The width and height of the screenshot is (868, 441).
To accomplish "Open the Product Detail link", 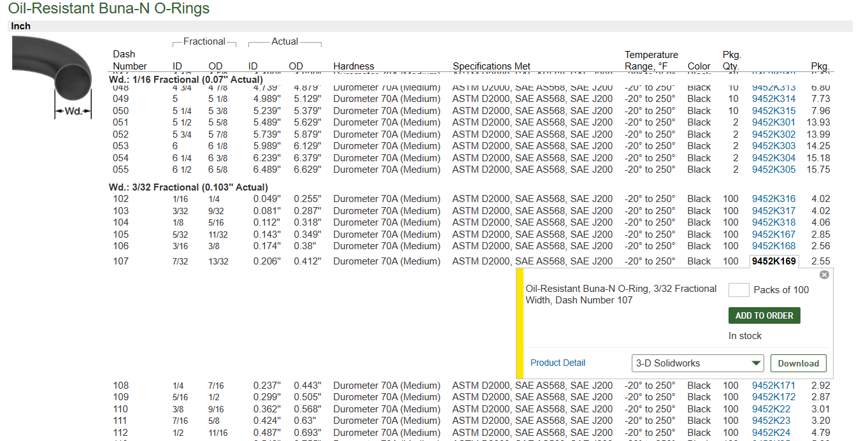I will click(557, 363).
